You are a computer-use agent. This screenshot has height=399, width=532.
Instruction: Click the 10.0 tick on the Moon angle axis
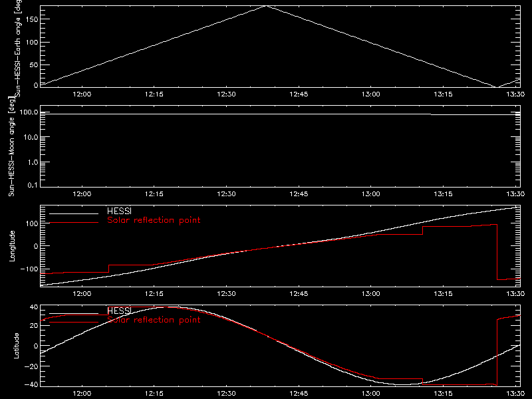pyautogui.click(x=31, y=137)
